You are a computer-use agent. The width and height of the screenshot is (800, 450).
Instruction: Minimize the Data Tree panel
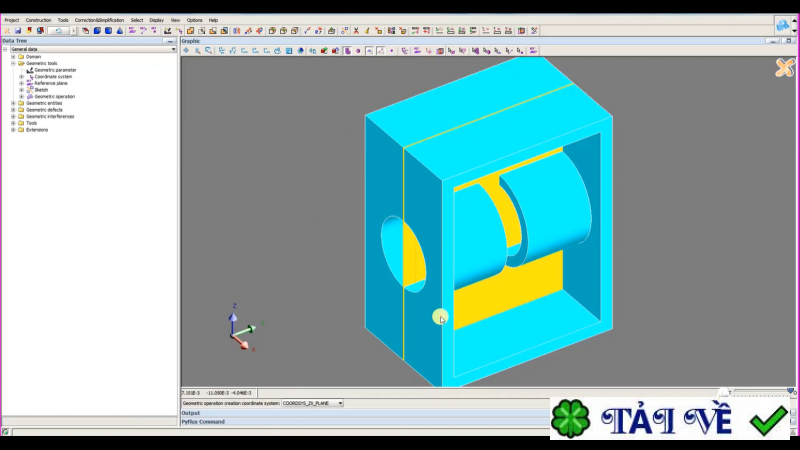170,41
